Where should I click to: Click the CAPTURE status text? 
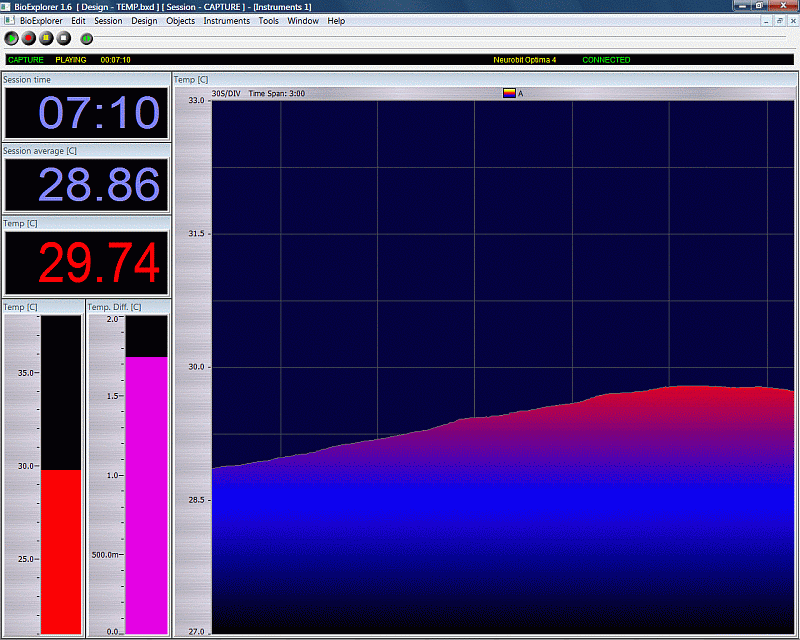pos(26,60)
